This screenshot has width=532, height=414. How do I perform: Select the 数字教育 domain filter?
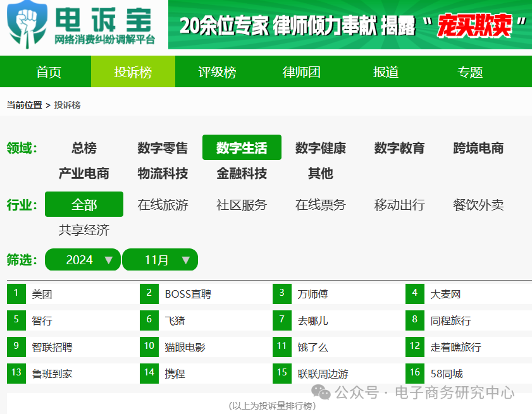(x=399, y=147)
